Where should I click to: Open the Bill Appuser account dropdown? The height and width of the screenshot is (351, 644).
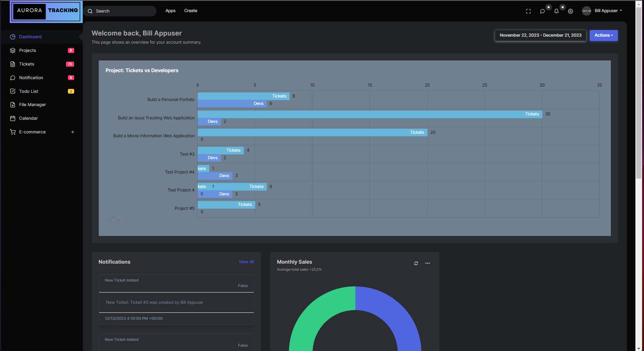pyautogui.click(x=608, y=11)
